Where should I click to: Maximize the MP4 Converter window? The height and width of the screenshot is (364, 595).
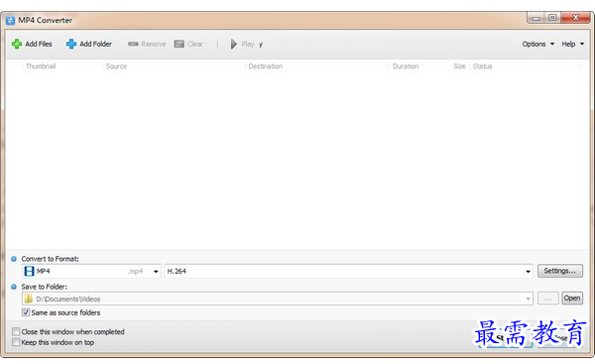tap(552, 18)
